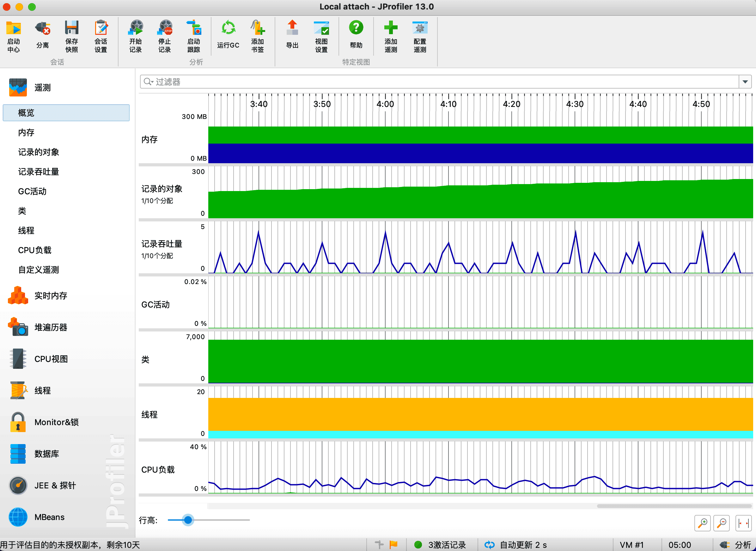Expand the filter field dropdown arrow
The image size is (756, 551).
tap(745, 82)
